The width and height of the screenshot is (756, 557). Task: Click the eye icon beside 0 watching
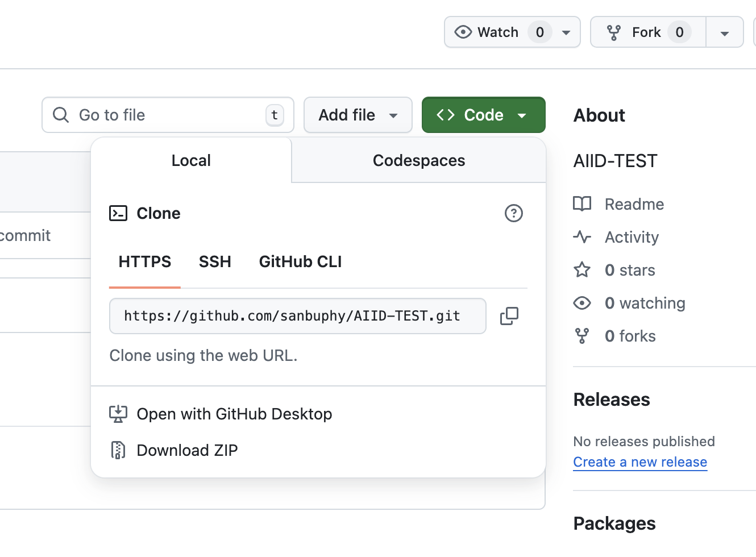582,303
